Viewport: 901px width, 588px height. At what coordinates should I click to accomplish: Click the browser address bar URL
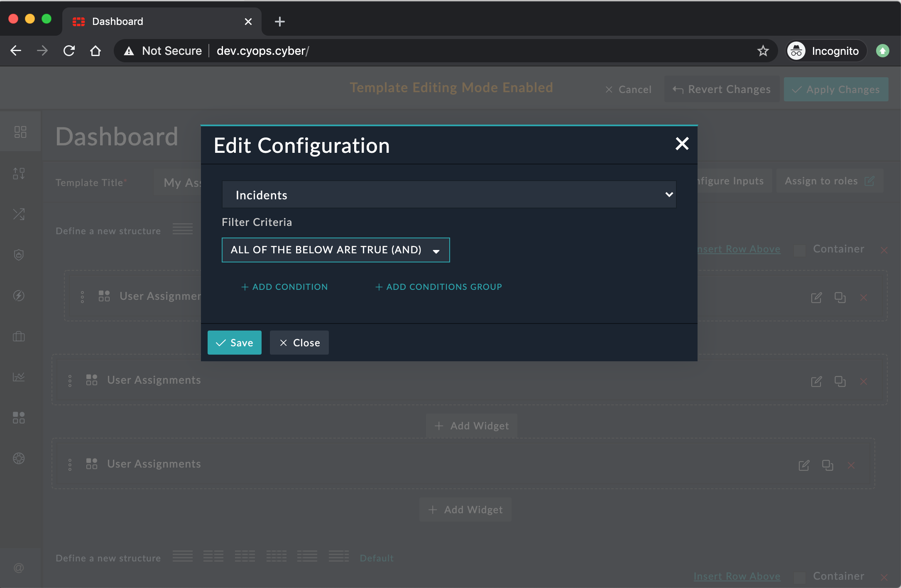coord(262,51)
